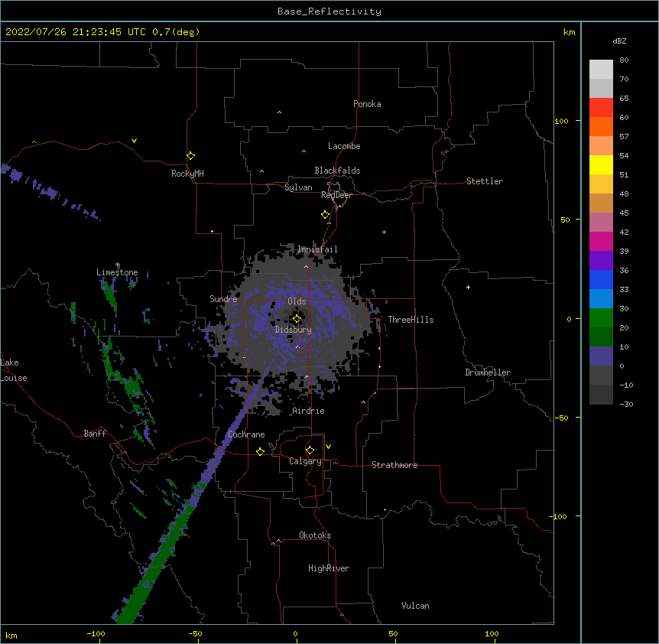Pick the bright yellow 51–54 dBZ swatch

click(601, 164)
